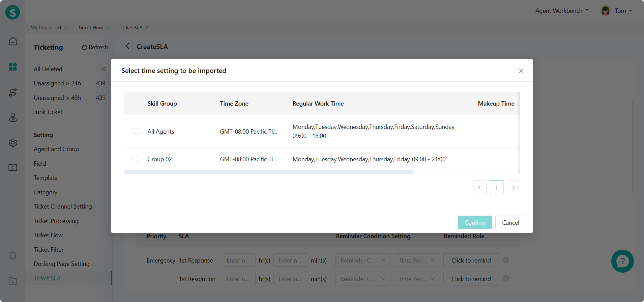644x302 pixels.
Task: Open the routing flow icon in sidebar
Action: tap(13, 92)
